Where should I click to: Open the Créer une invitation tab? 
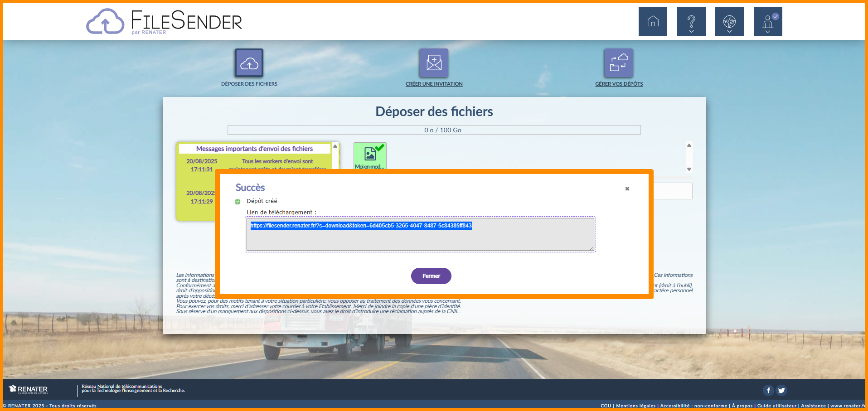point(434,84)
